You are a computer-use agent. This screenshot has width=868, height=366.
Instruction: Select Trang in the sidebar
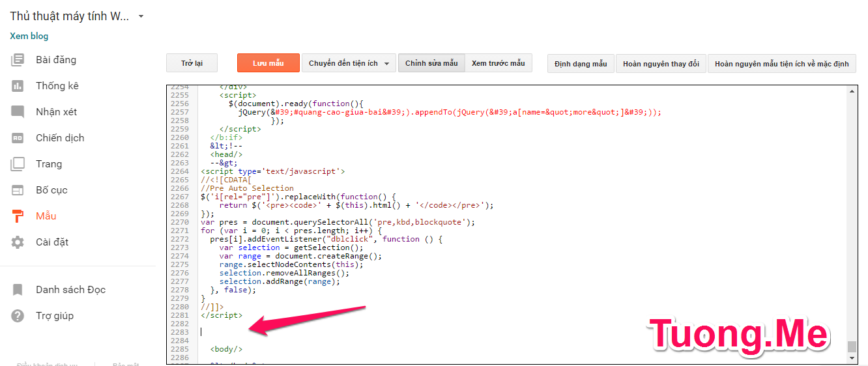49,164
